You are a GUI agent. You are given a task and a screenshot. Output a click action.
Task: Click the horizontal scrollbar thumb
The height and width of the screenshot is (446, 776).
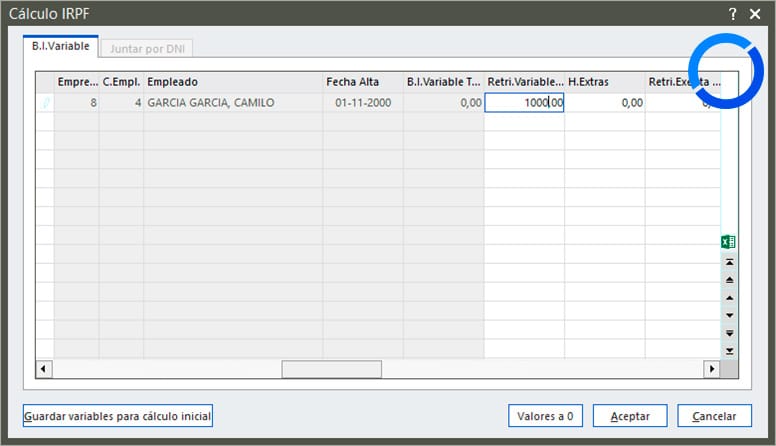(x=332, y=369)
